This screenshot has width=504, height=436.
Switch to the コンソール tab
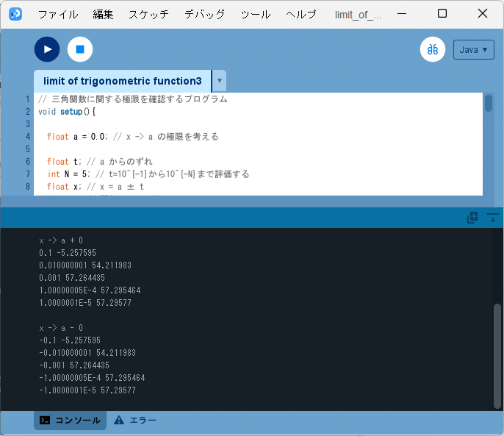70,421
